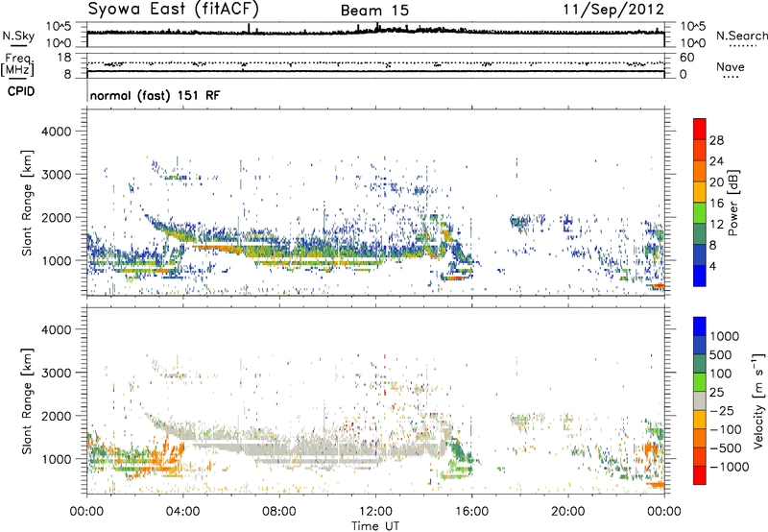This screenshot has width=768, height=532.
Task: Click the "Nave" legend label
Action: (x=731, y=67)
